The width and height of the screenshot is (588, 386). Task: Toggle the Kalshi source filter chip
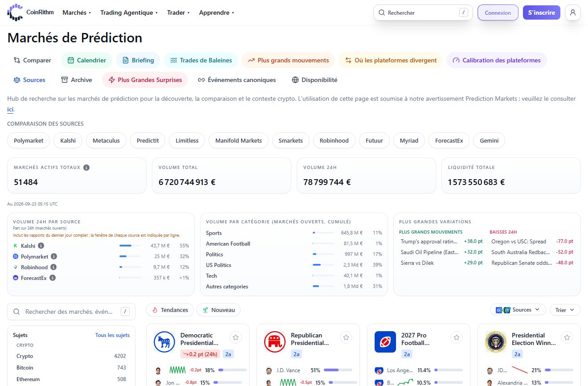[68, 140]
